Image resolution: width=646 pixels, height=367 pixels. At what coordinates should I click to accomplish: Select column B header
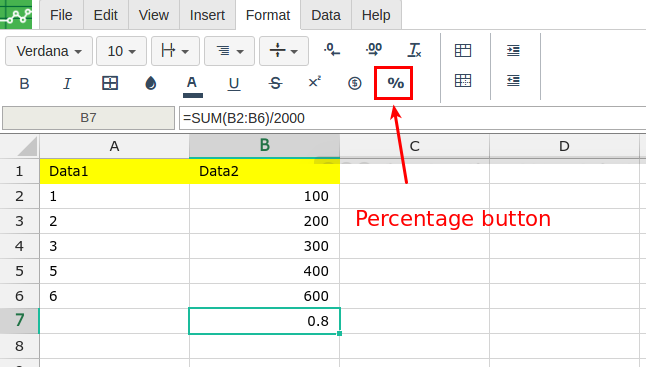pos(264,145)
